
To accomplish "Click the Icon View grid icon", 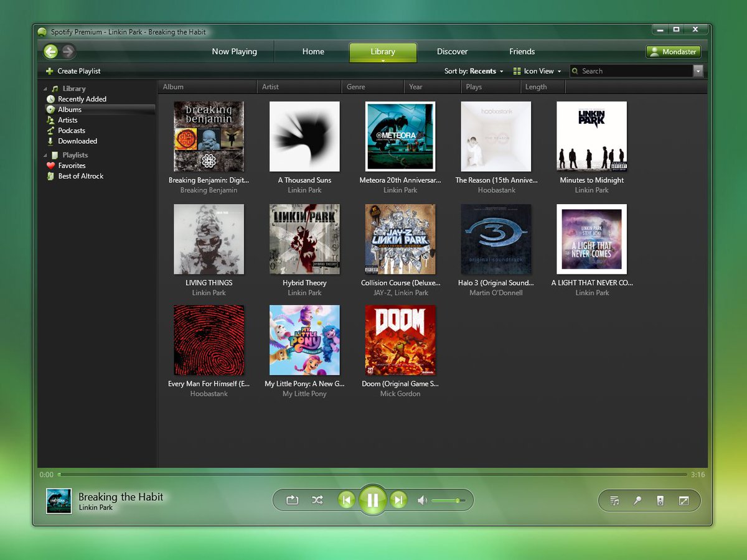I will (x=517, y=71).
